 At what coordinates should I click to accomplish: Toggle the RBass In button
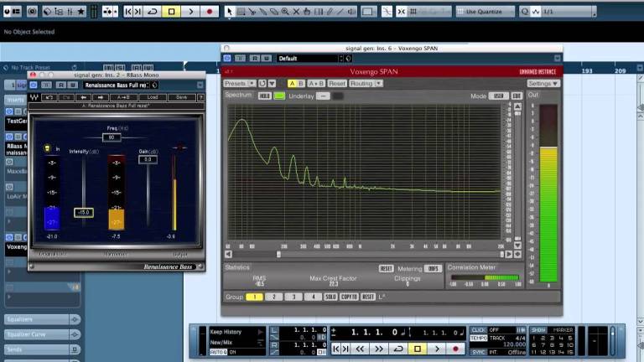click(47, 148)
